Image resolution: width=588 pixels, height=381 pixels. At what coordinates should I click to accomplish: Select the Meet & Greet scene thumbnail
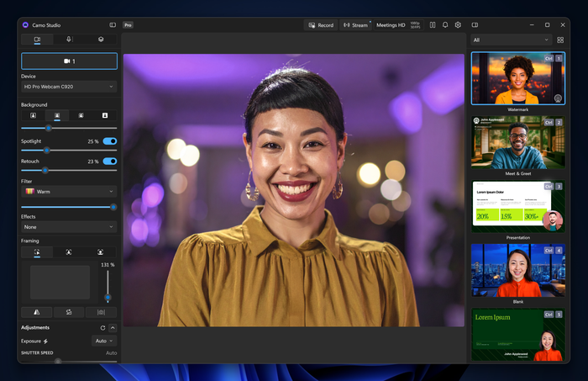click(518, 143)
